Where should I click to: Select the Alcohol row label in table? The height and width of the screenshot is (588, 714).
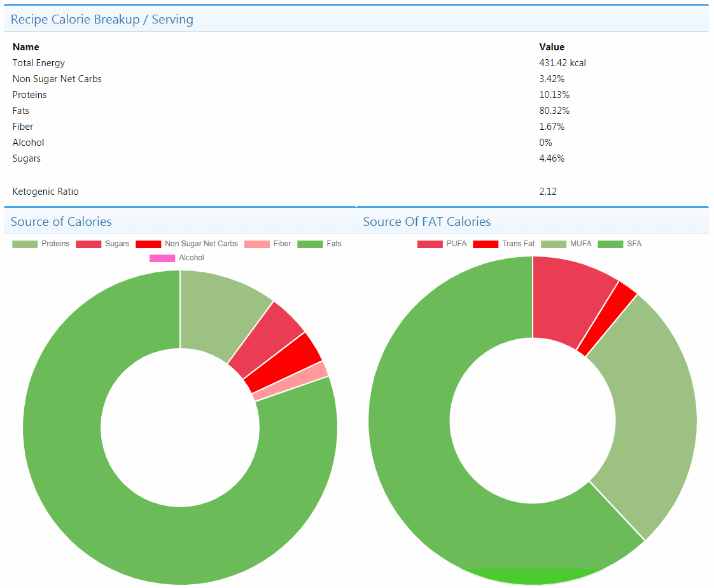(28, 143)
